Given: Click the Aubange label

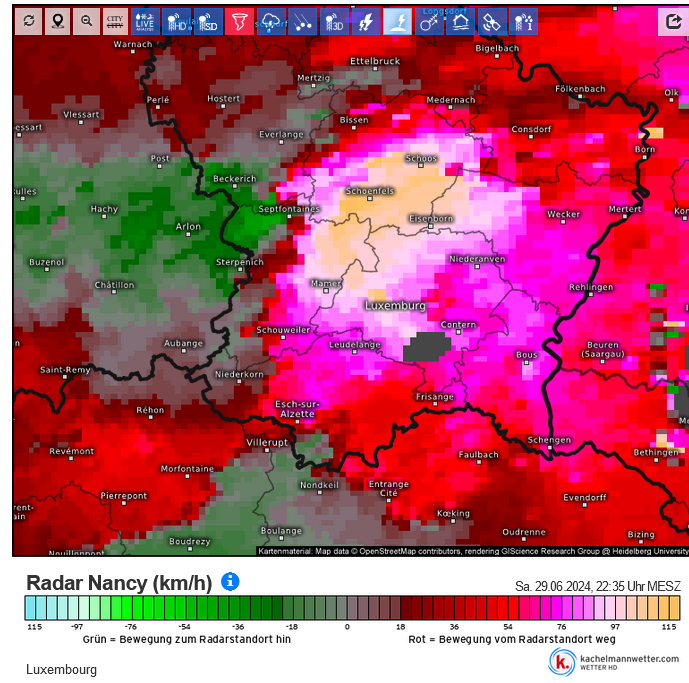Looking at the screenshot, I should coord(184,343).
